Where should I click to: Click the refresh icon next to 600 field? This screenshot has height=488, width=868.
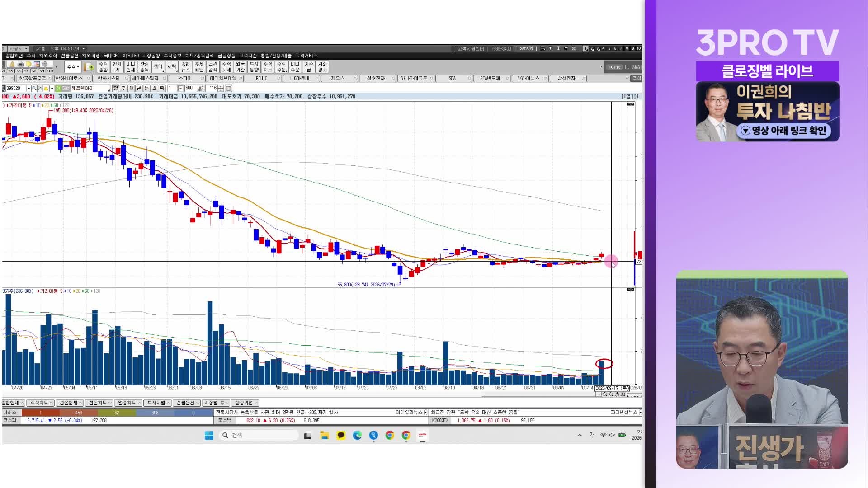[201, 88]
